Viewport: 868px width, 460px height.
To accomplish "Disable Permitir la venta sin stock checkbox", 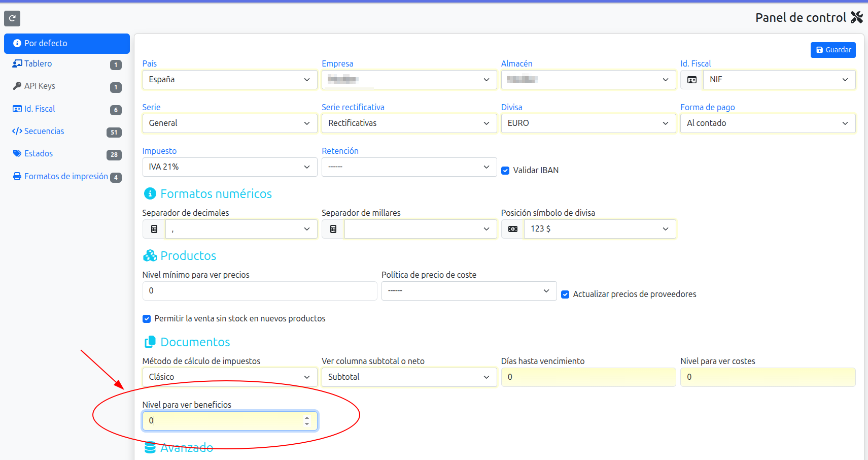I will pyautogui.click(x=147, y=319).
